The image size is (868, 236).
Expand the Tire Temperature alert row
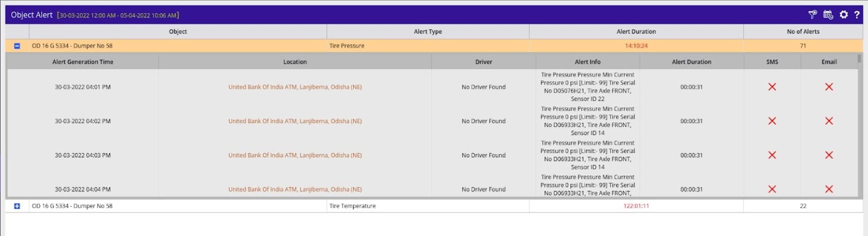[17, 206]
